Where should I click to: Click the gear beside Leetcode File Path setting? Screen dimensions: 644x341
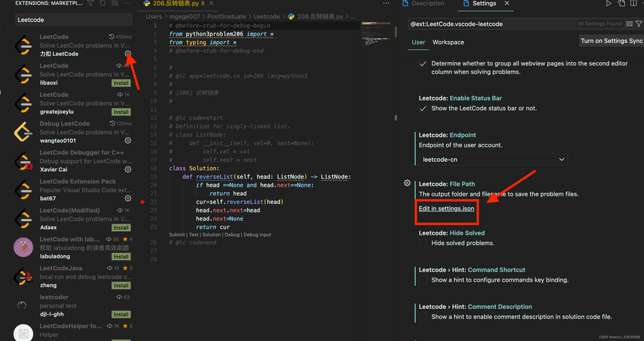407,183
